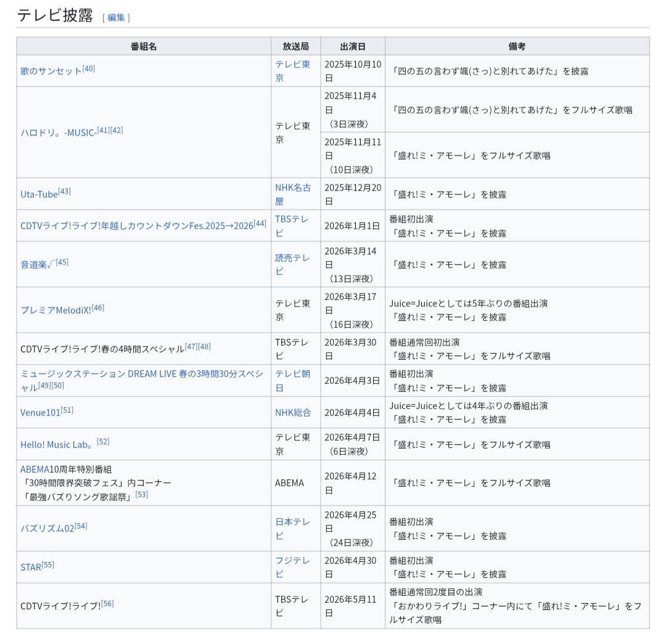Screen dimensions: 666x644
Task: Visit the NHK総合 link
Action: (293, 412)
